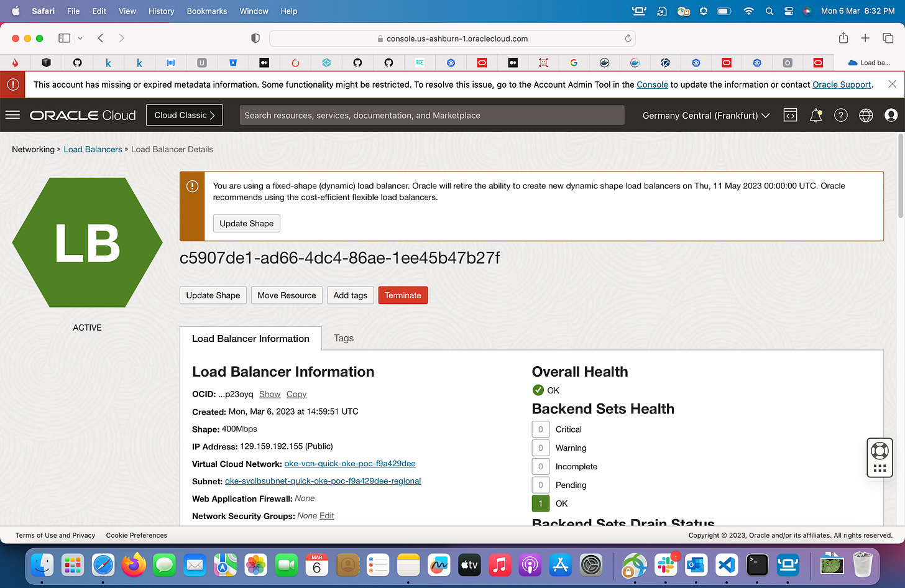Reload the page in the address bar
This screenshot has width=905, height=588.
click(x=628, y=38)
